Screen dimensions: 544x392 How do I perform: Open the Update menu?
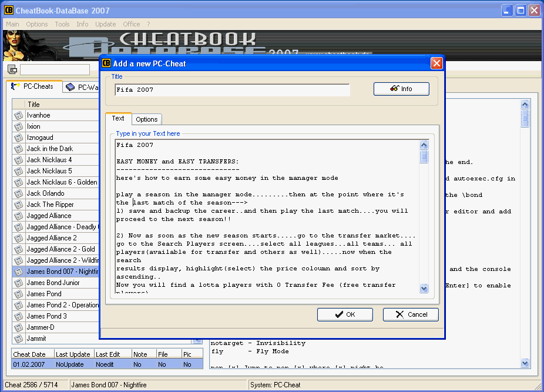click(106, 24)
